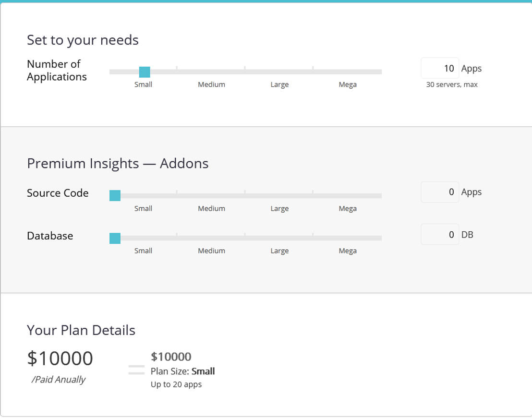Select Small on Source Code slider
Viewport: 532px width, 418px height.
(x=143, y=208)
